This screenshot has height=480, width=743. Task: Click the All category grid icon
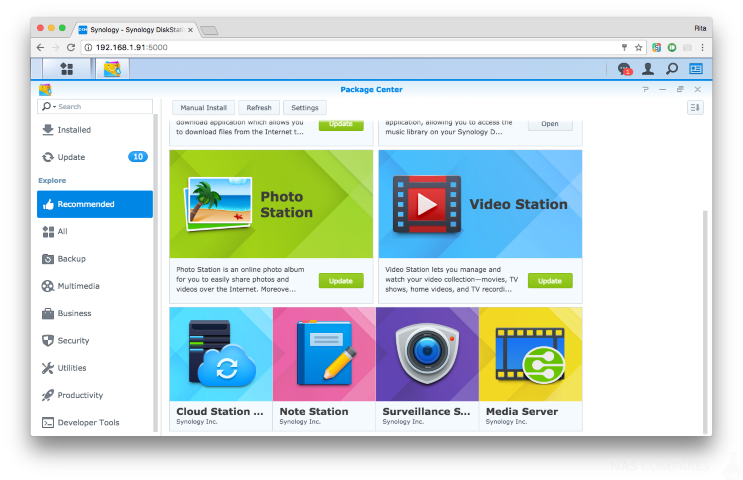click(x=48, y=232)
